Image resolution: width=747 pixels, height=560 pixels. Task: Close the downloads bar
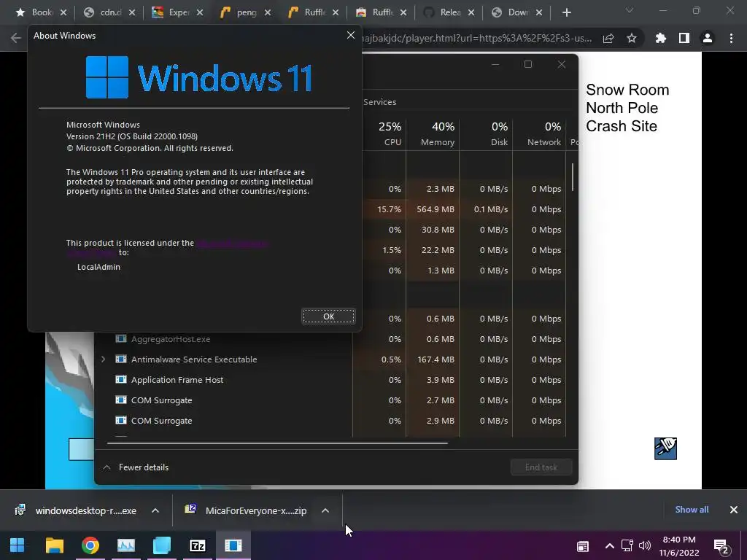734,510
